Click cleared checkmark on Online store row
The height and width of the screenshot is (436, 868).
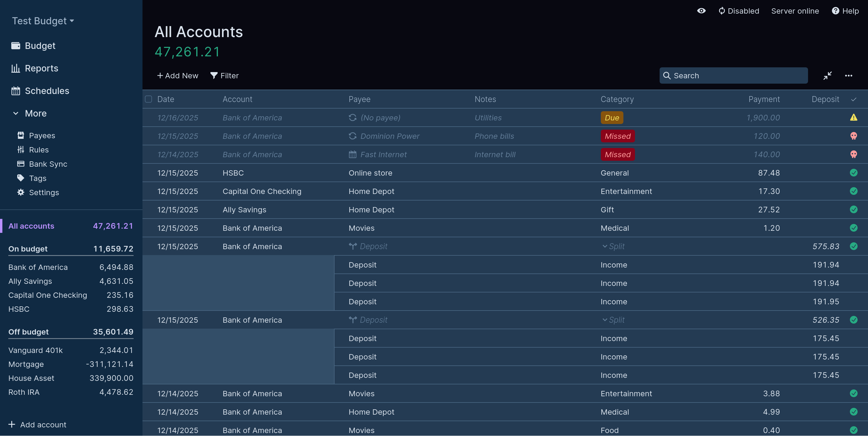click(x=853, y=173)
